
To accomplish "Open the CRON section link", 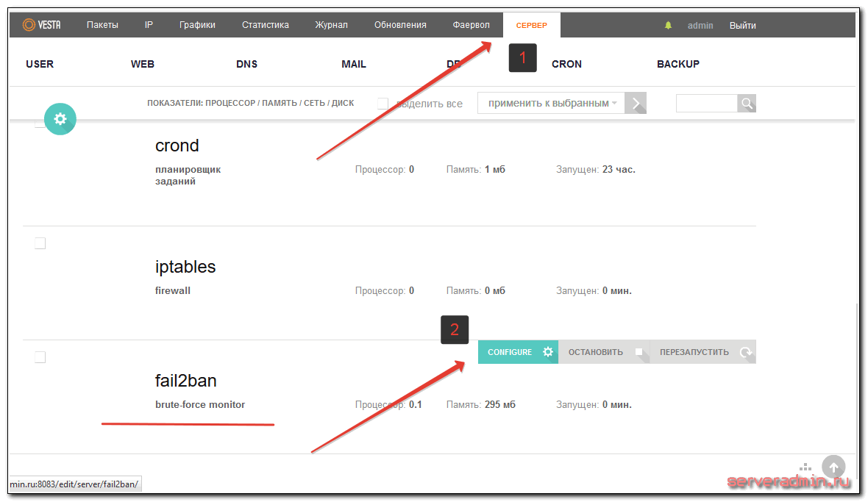I will [566, 64].
